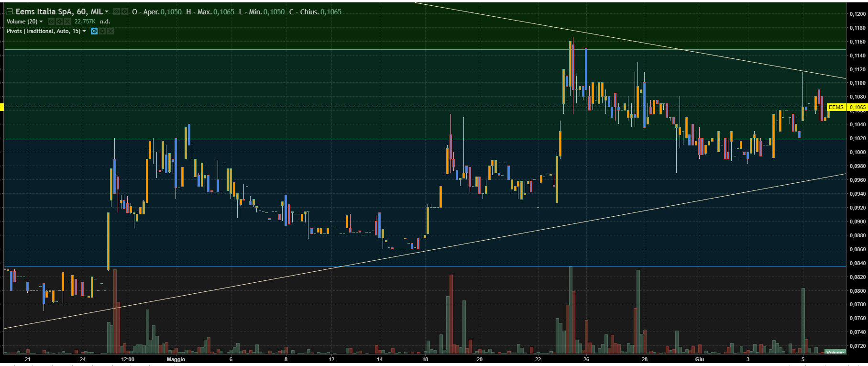Click the open value 'O - Aper. 0,1050'
Viewport: 868px width, 366px height.
pos(157,11)
